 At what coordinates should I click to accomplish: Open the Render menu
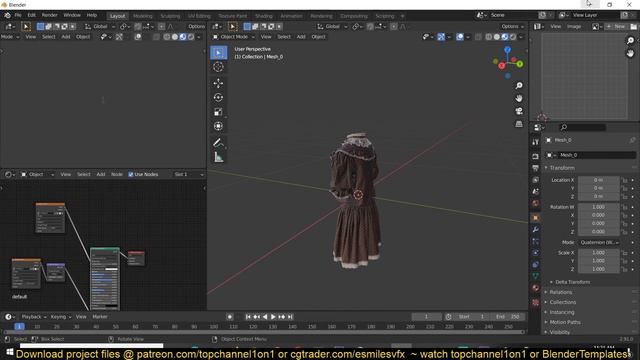[x=49, y=15]
